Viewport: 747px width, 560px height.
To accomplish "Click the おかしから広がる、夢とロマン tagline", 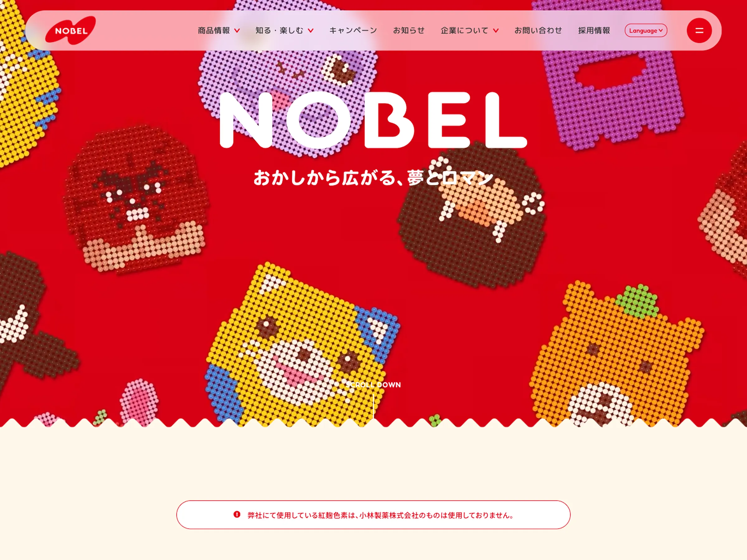I will click(374, 177).
